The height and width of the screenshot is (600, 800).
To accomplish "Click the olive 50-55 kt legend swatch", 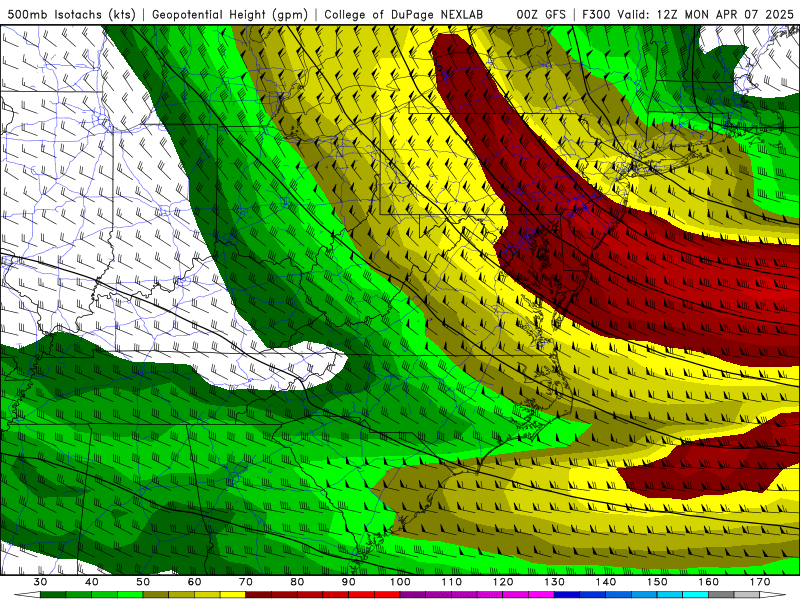I will [x=156, y=595].
